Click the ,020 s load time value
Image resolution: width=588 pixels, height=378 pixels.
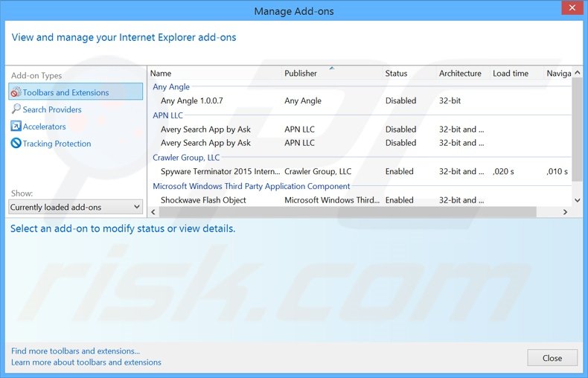point(503,171)
